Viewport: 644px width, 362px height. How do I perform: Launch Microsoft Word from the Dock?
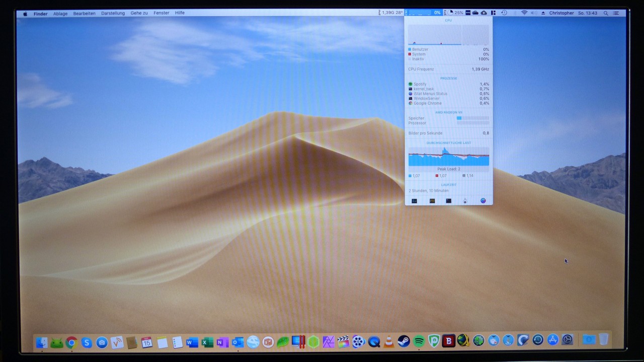(192, 342)
